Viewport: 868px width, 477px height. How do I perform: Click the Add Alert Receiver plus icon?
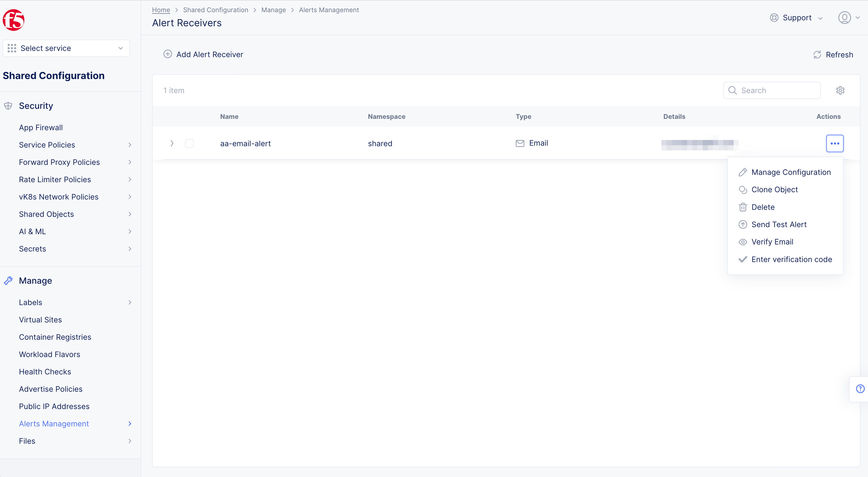click(x=168, y=54)
